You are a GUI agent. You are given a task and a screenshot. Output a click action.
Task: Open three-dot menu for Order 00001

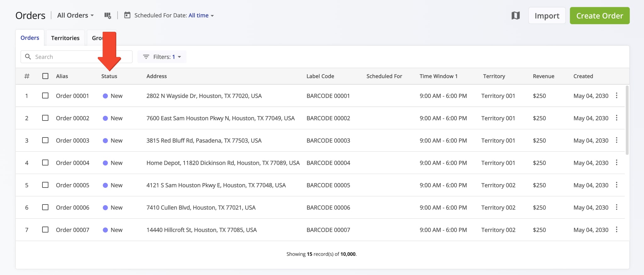(x=616, y=95)
